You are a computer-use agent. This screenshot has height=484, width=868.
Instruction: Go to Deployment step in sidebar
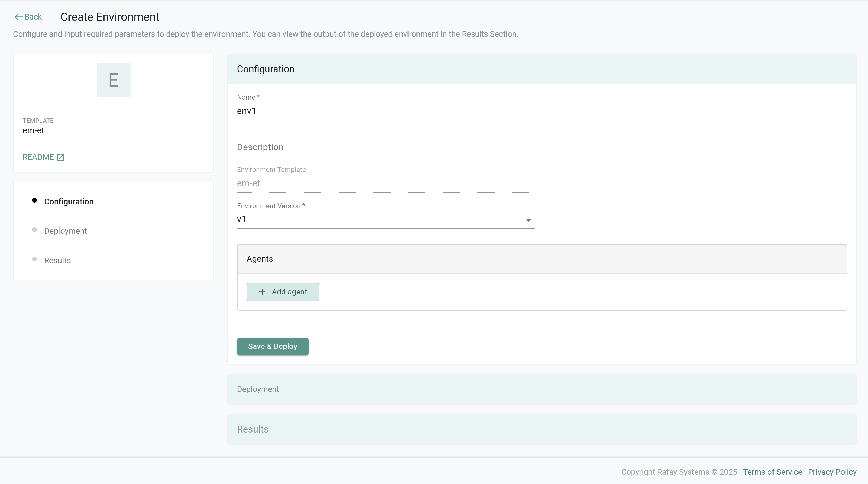click(x=65, y=231)
